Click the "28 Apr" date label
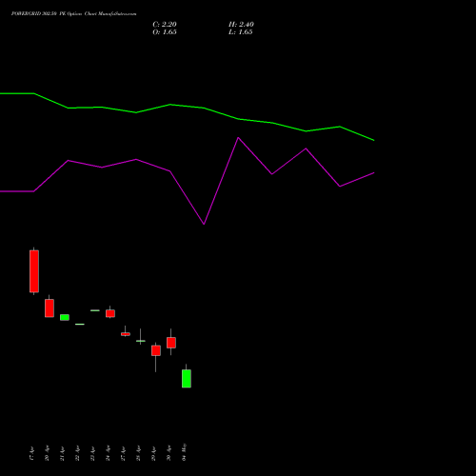Image resolution: width=476 pixels, height=476 pixels. (x=138, y=453)
